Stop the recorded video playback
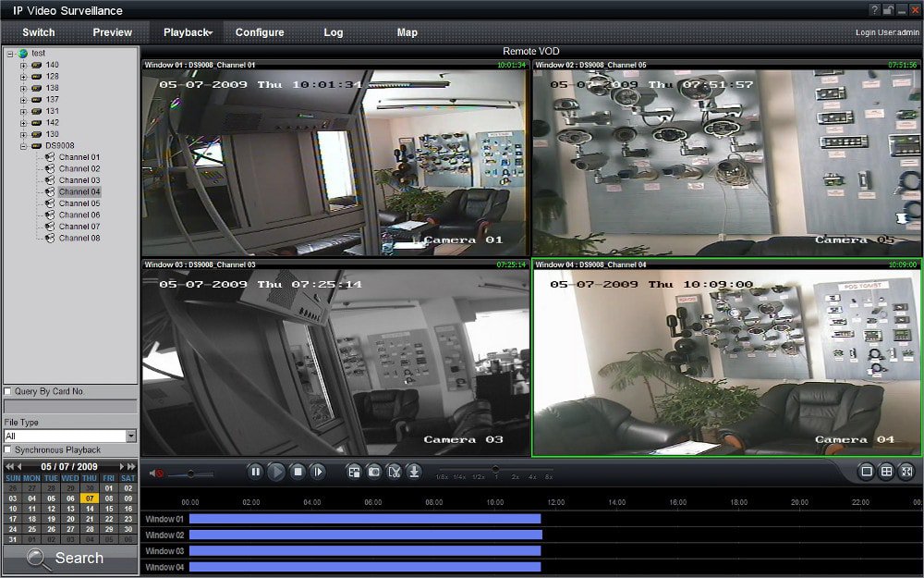924x578 pixels. (298, 472)
